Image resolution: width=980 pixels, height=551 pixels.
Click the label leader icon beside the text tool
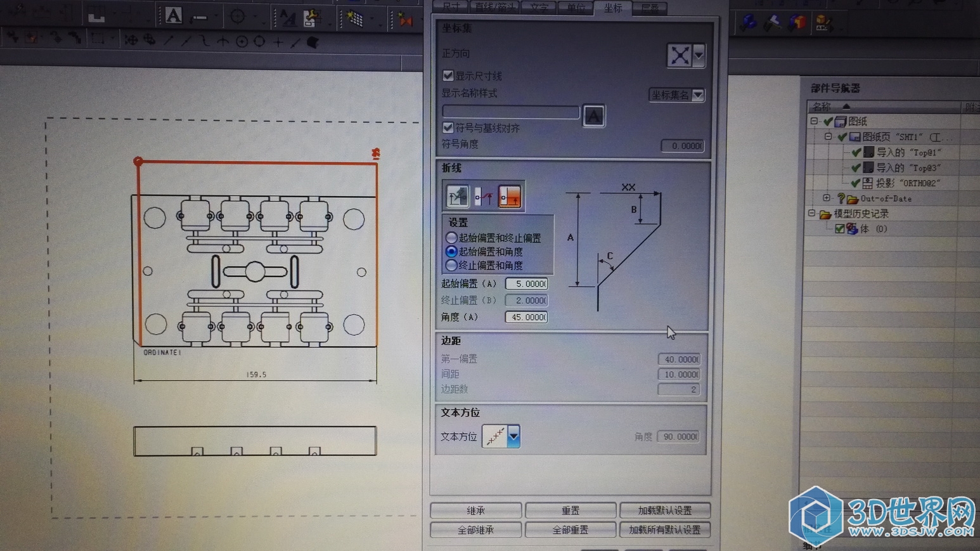[x=199, y=17]
